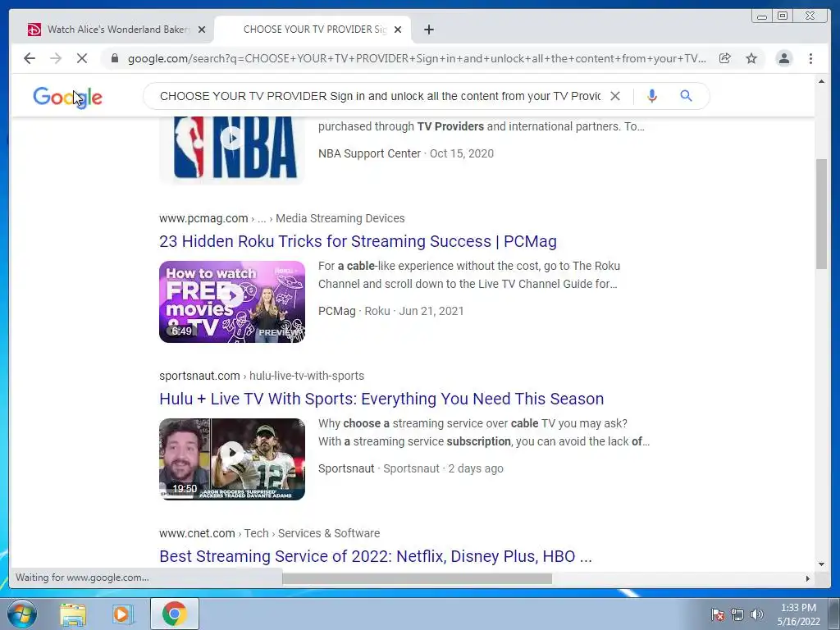Open 23 Hidden Roku Tricks PCMag result
Viewport: 840px width, 630px height.
358,242
